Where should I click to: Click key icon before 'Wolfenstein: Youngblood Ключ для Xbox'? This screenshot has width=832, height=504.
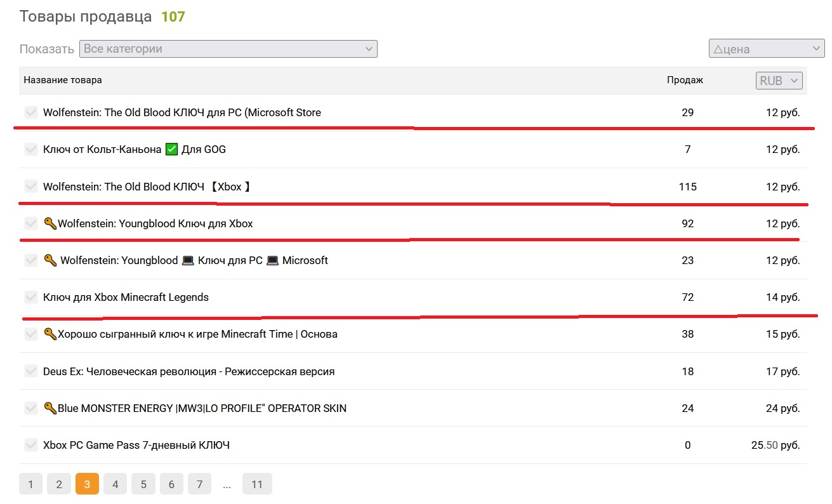click(x=50, y=223)
